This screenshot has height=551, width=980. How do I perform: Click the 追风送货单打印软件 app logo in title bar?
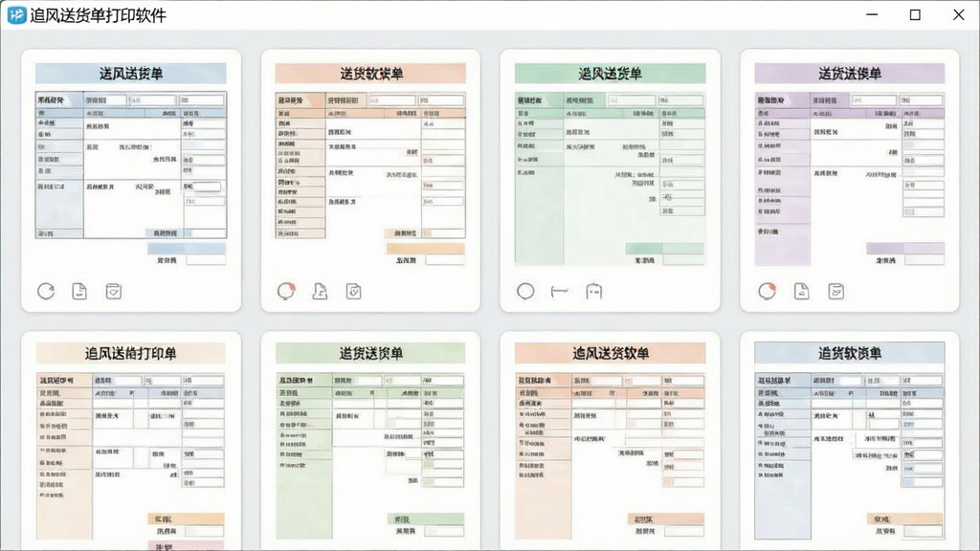click(16, 15)
